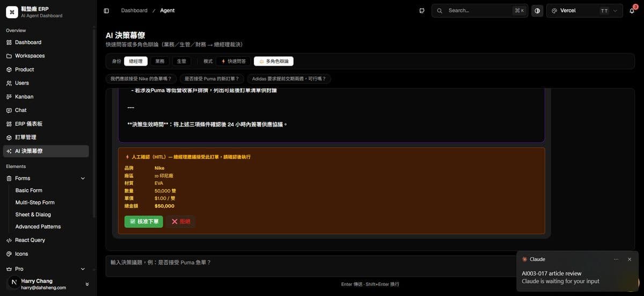This screenshot has width=644, height=296.
Task: Switch mode to 多角色辯論
Action: click(x=274, y=61)
